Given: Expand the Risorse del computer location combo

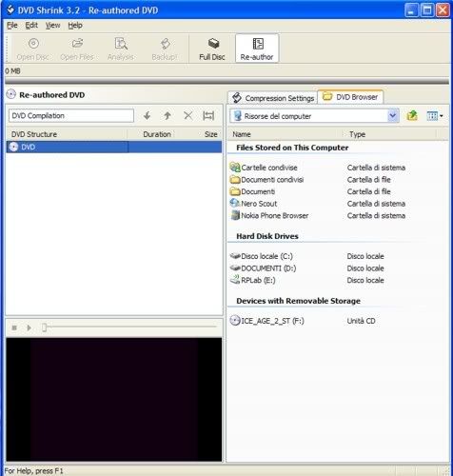Looking at the screenshot, I should pyautogui.click(x=393, y=116).
